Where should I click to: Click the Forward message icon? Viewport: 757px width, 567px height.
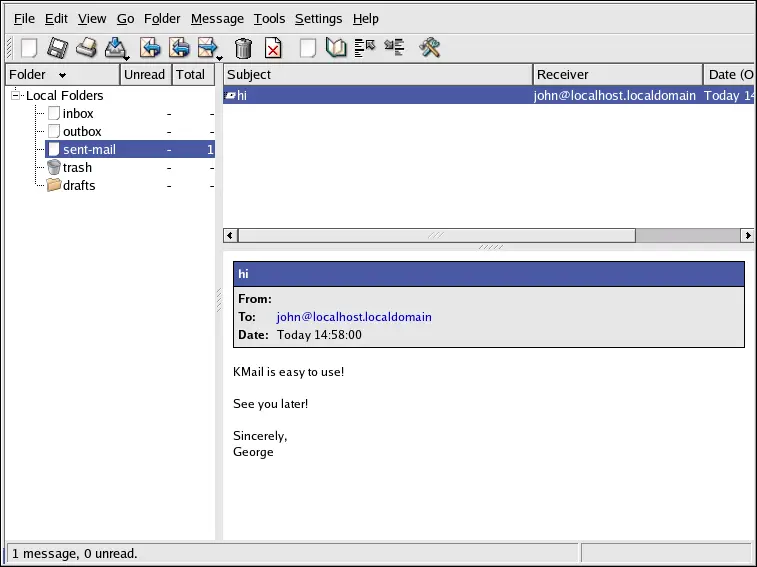207,48
